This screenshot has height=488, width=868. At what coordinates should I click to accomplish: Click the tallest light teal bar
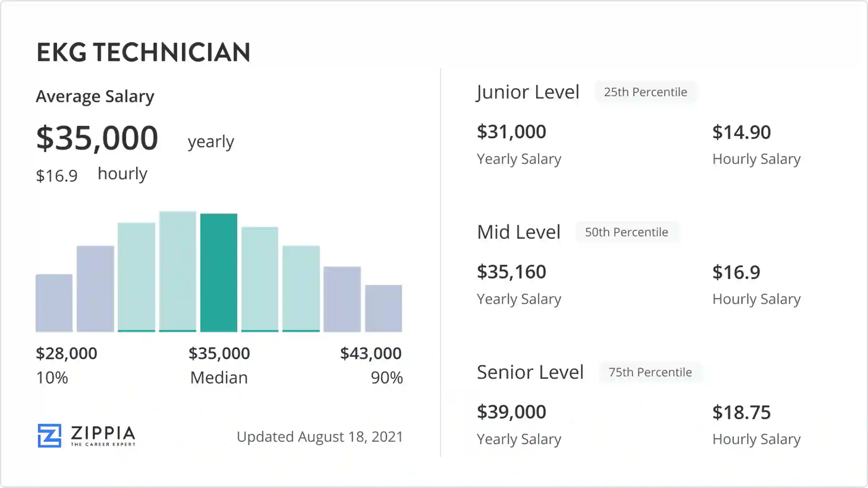click(178, 271)
